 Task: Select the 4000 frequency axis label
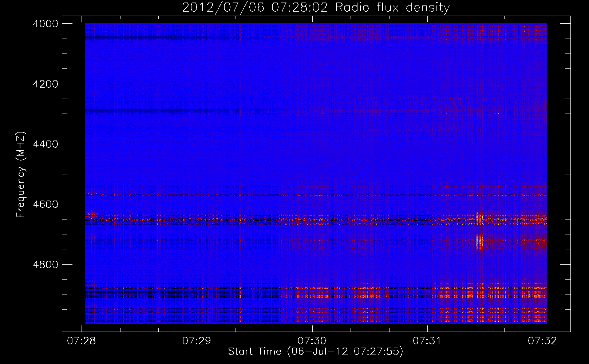coord(46,24)
